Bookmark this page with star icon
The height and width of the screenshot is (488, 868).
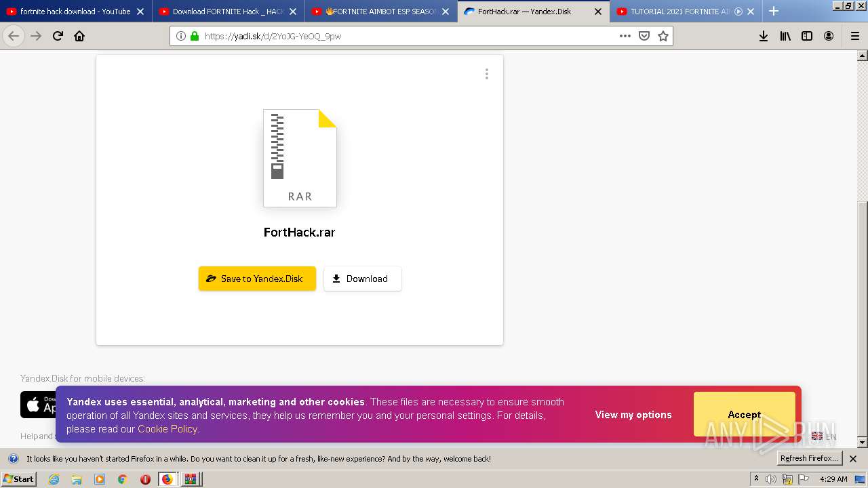tap(663, 36)
